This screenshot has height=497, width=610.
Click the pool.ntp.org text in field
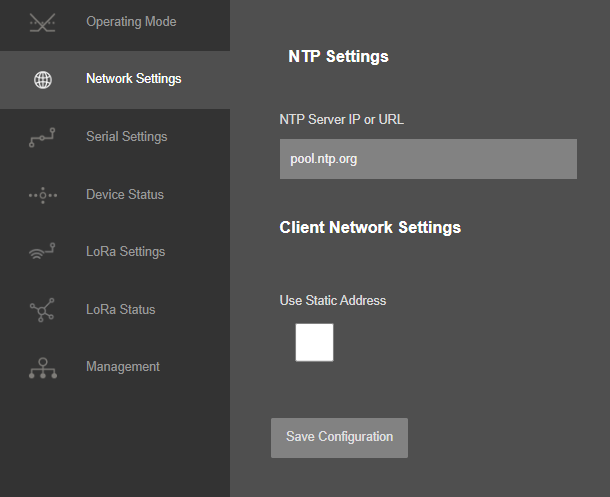click(324, 159)
